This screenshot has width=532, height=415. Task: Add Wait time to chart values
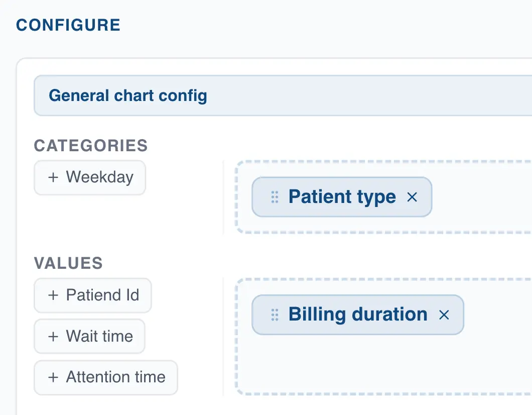pos(89,336)
